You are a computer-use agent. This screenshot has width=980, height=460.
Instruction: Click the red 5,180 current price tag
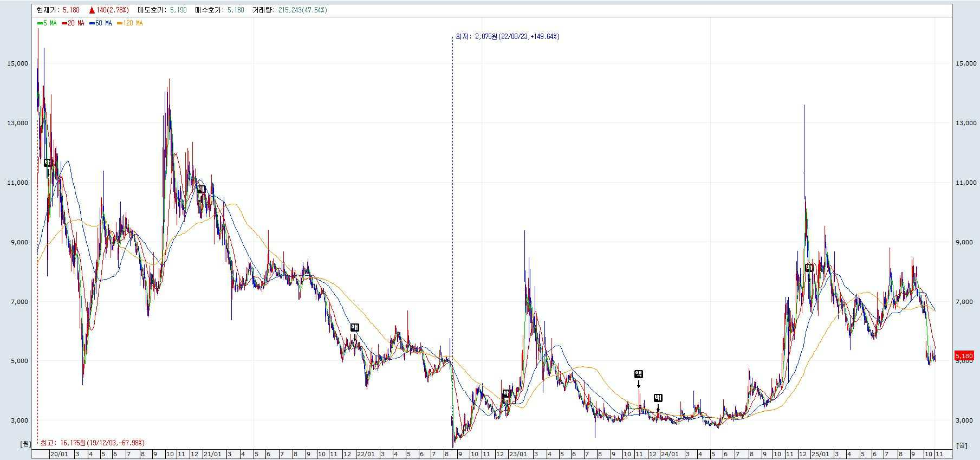pyautogui.click(x=964, y=356)
